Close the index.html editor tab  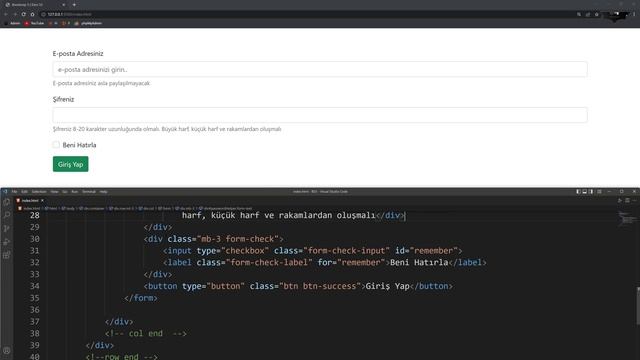click(42, 200)
